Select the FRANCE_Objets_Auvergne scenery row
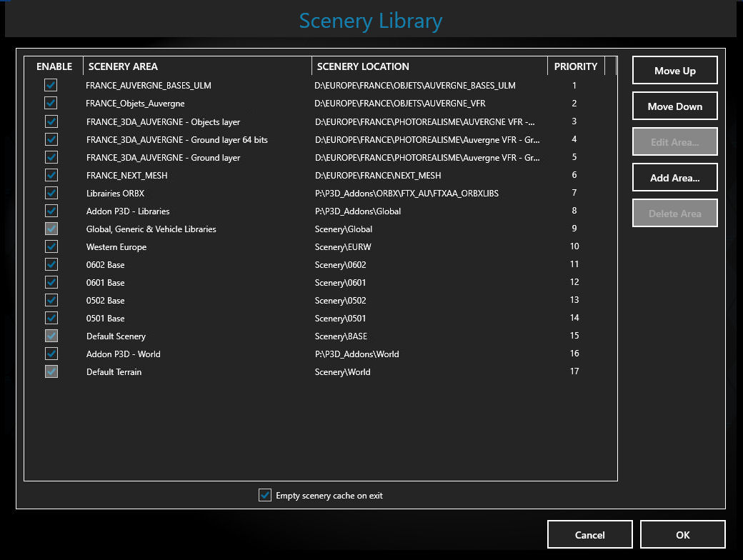Screen dimensions: 743x560 [135, 104]
